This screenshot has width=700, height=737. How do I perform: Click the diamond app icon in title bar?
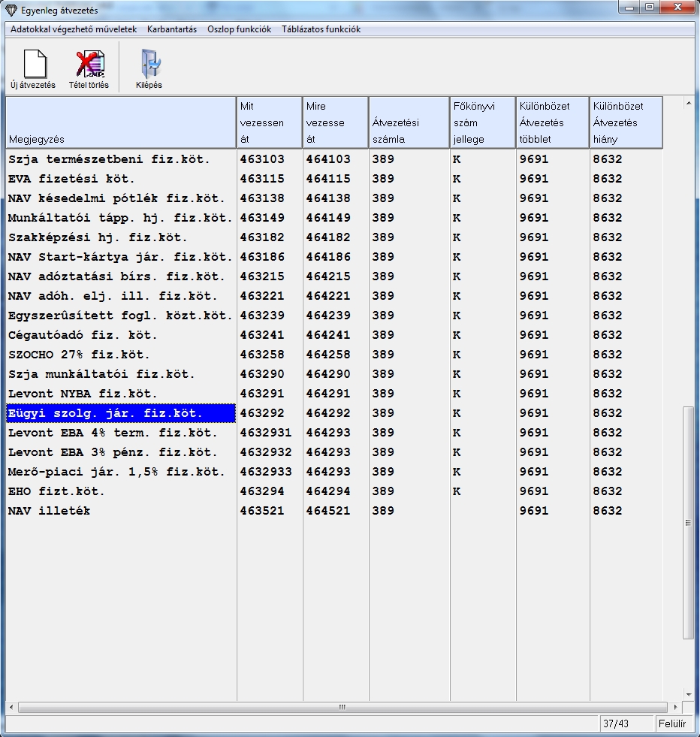pos(11,11)
